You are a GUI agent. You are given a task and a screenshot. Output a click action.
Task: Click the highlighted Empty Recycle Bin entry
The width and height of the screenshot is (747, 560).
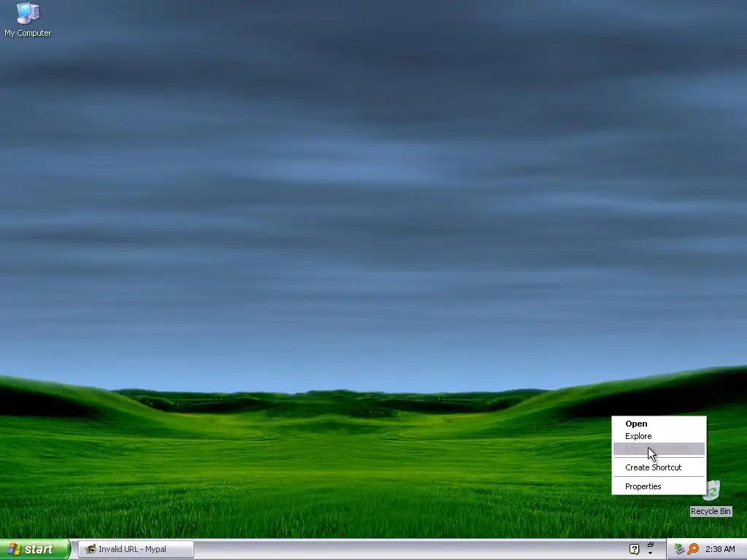[659, 448]
